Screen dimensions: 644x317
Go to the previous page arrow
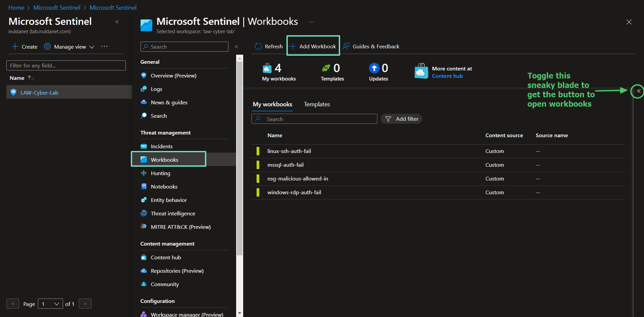coord(13,304)
